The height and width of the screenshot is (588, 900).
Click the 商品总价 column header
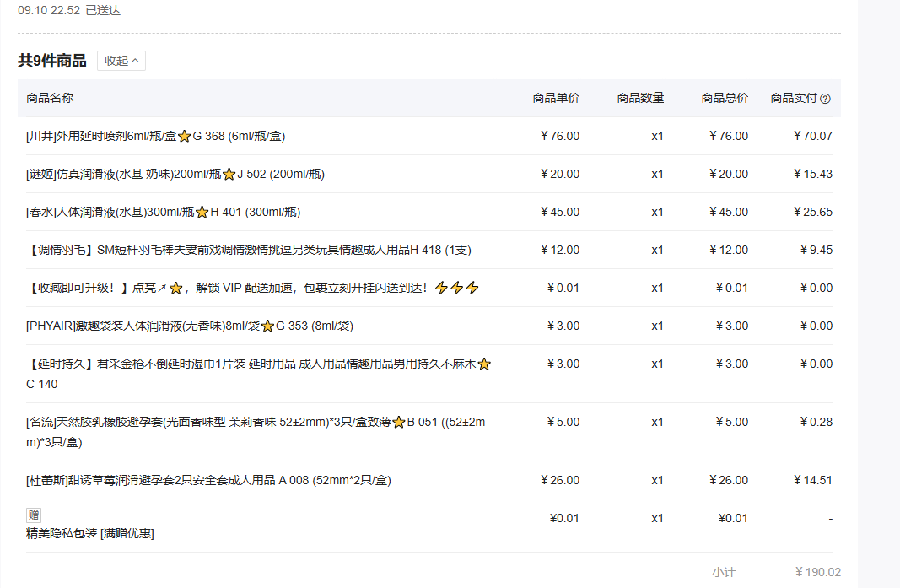point(725,98)
